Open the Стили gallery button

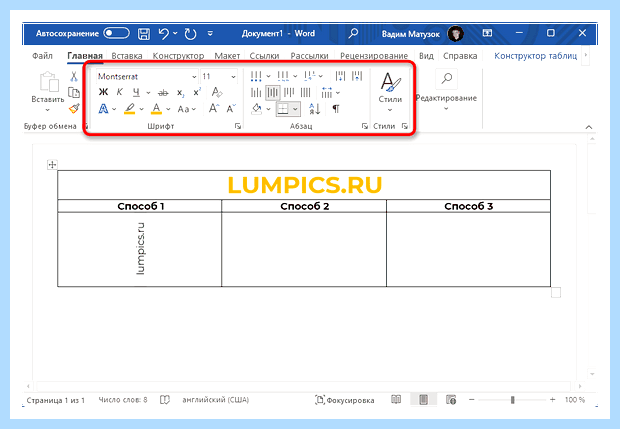390,92
